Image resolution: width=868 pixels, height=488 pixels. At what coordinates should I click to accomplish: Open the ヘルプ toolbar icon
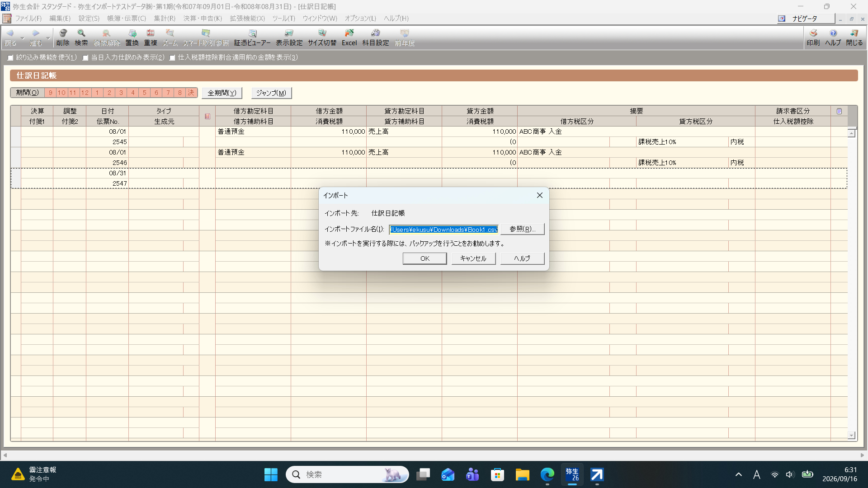coord(833,38)
